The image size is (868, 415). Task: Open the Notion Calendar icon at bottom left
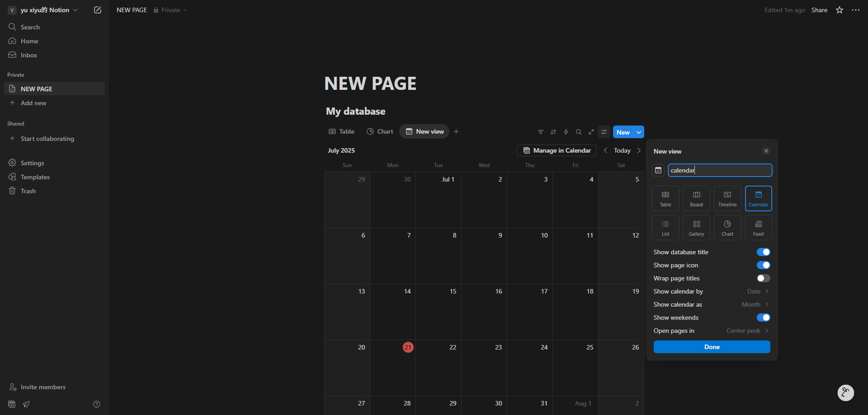(12, 404)
